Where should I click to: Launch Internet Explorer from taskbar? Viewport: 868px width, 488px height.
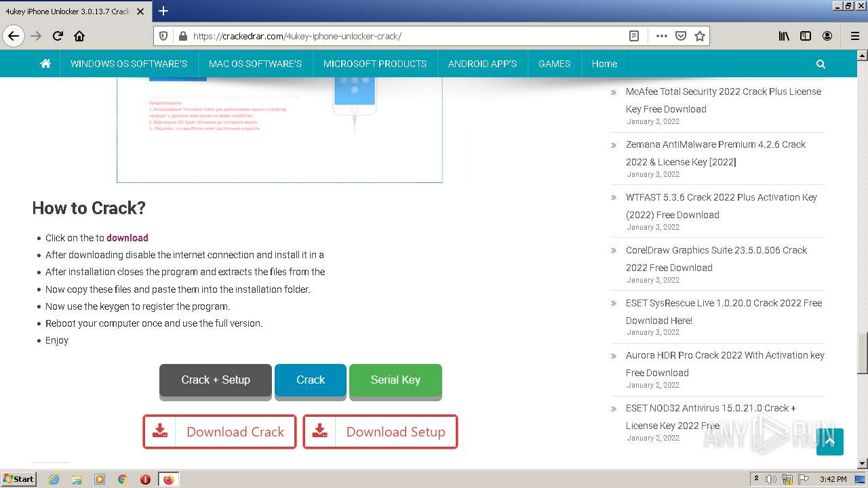pyautogui.click(x=54, y=479)
